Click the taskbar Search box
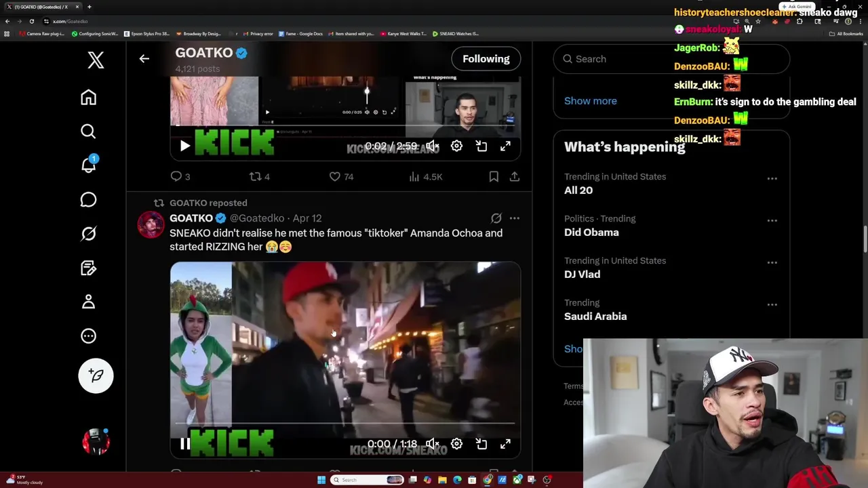The height and width of the screenshot is (488, 868). (367, 480)
